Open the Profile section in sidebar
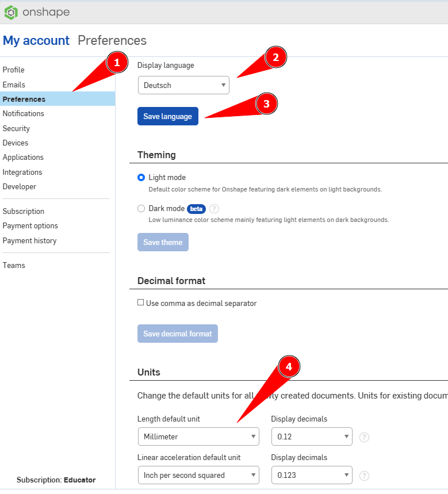This screenshot has width=448, height=494. 14,70
